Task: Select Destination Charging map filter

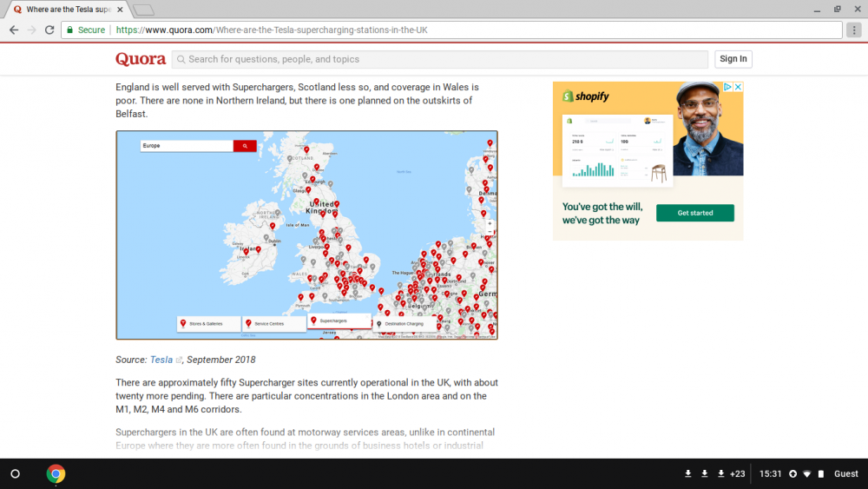Action: click(404, 323)
